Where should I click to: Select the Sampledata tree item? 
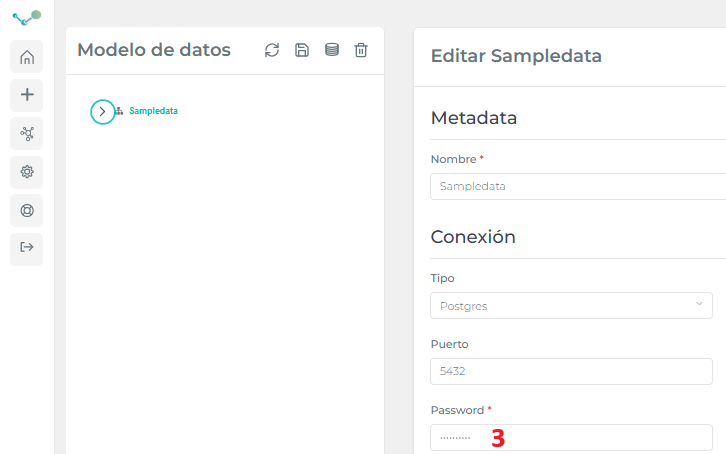click(153, 111)
